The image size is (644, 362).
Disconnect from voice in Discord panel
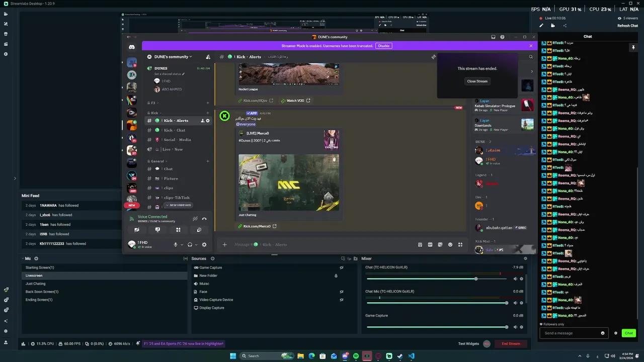(204, 219)
